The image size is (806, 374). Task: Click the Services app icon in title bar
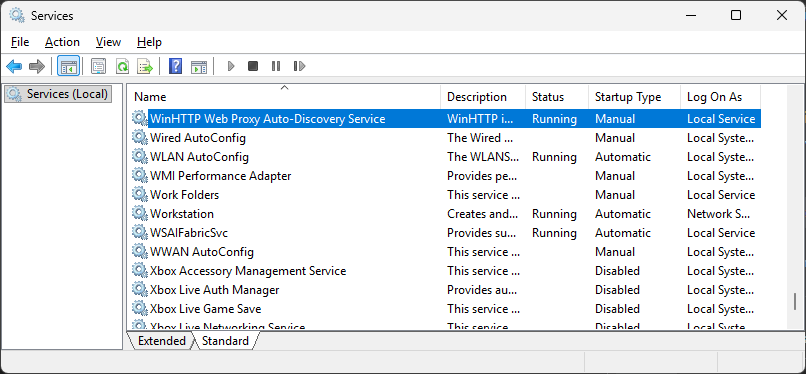pos(16,15)
